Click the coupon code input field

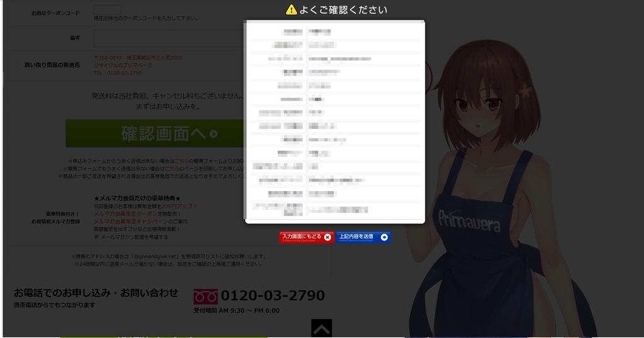[107, 9]
